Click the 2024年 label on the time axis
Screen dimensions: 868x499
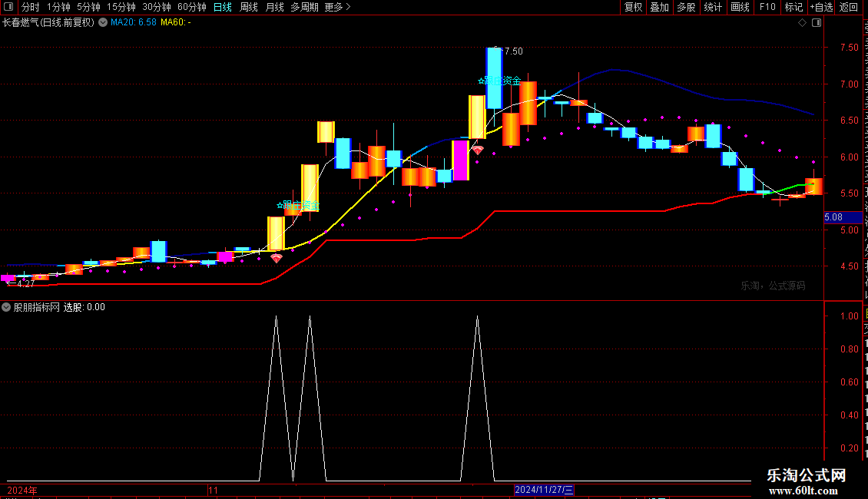tap(22, 490)
